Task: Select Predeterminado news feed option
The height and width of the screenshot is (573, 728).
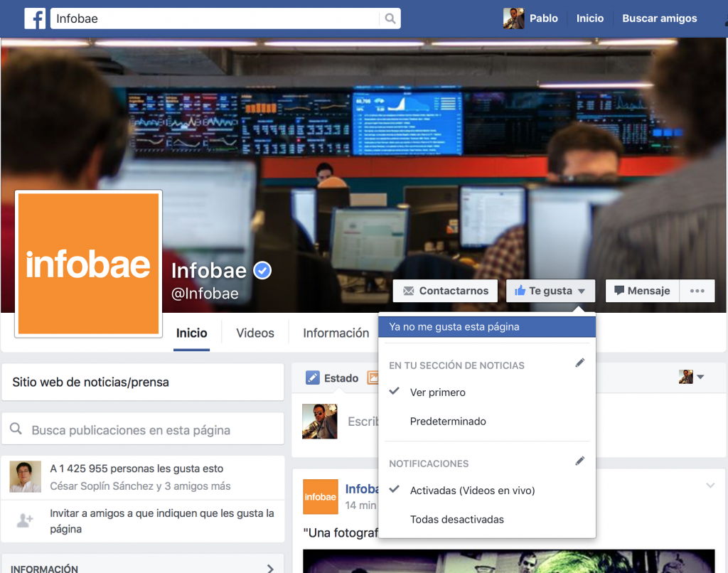Action: (x=448, y=422)
